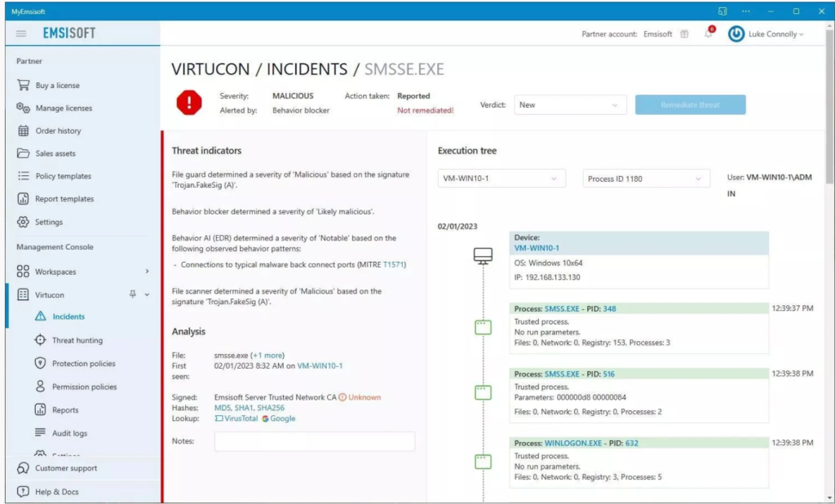Click in the Notes input field
835x504 pixels.
[x=314, y=441]
